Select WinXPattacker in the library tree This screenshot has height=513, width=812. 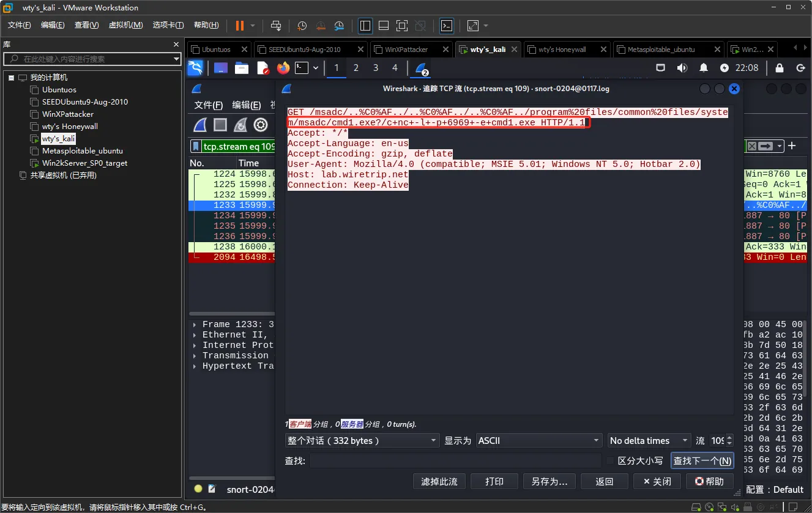coord(68,114)
